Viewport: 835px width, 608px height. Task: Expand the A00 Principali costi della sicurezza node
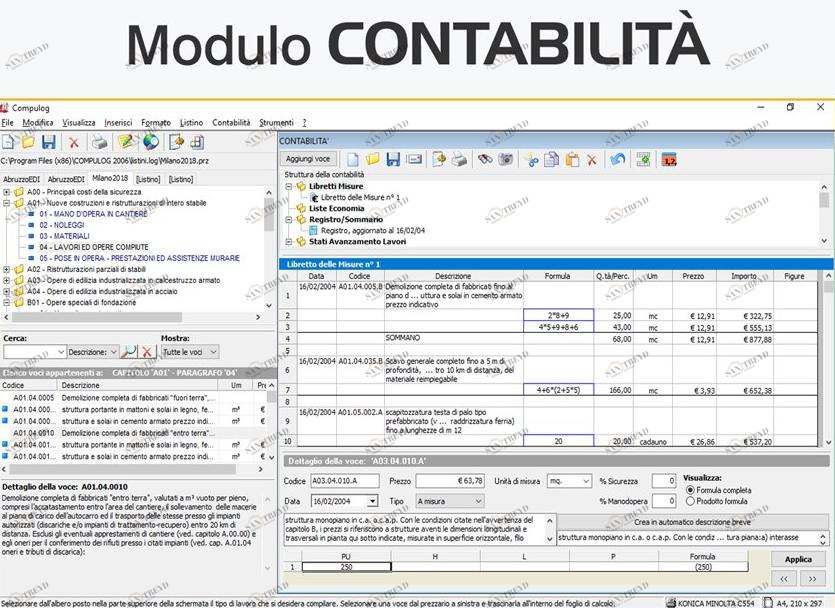[7, 191]
